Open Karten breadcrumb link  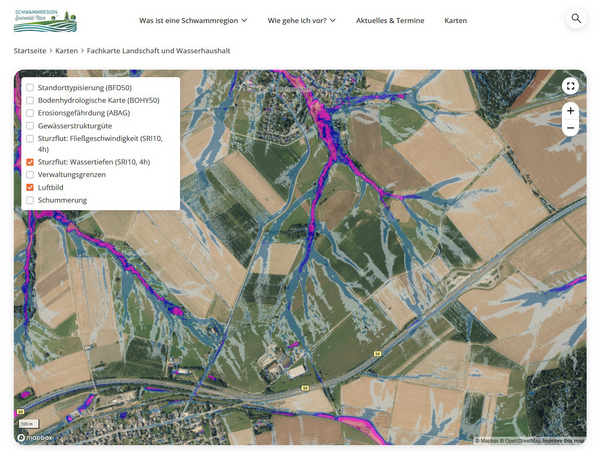66,51
